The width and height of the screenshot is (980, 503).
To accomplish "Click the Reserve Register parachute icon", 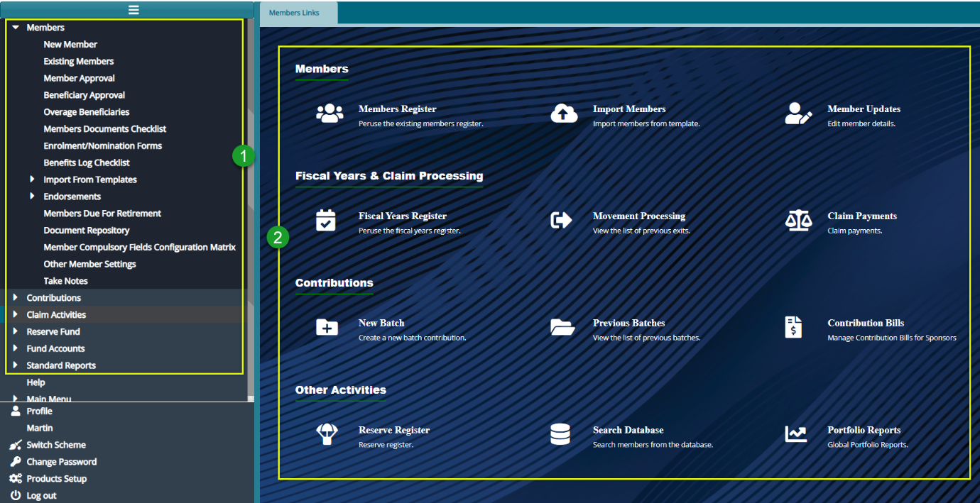I will [x=327, y=434].
